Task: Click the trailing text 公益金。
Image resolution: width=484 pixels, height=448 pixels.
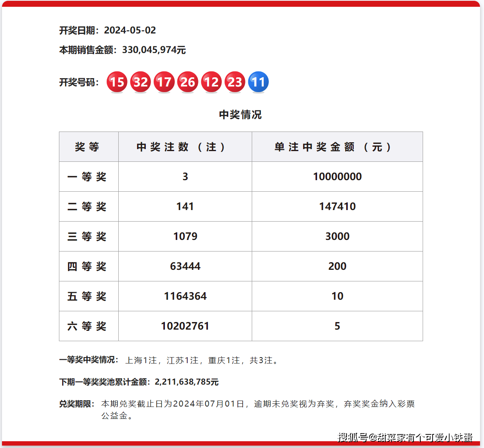Action: pos(117,416)
